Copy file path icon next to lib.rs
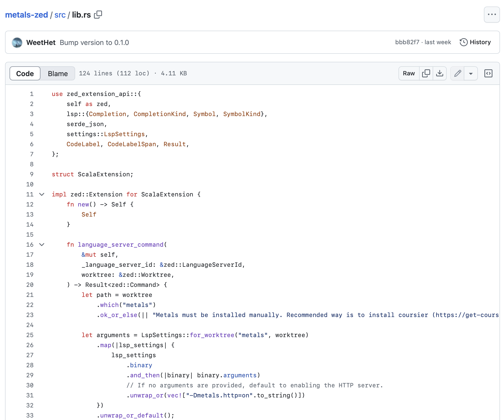The width and height of the screenshot is (504, 420). [x=98, y=15]
